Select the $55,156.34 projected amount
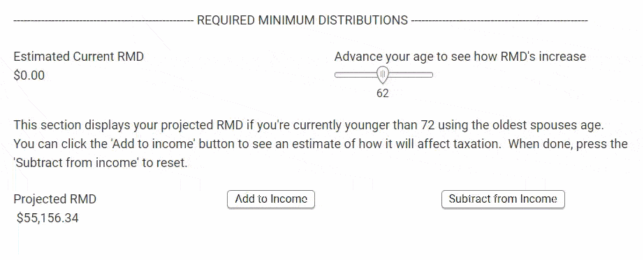The image size is (644, 260). pos(47,218)
